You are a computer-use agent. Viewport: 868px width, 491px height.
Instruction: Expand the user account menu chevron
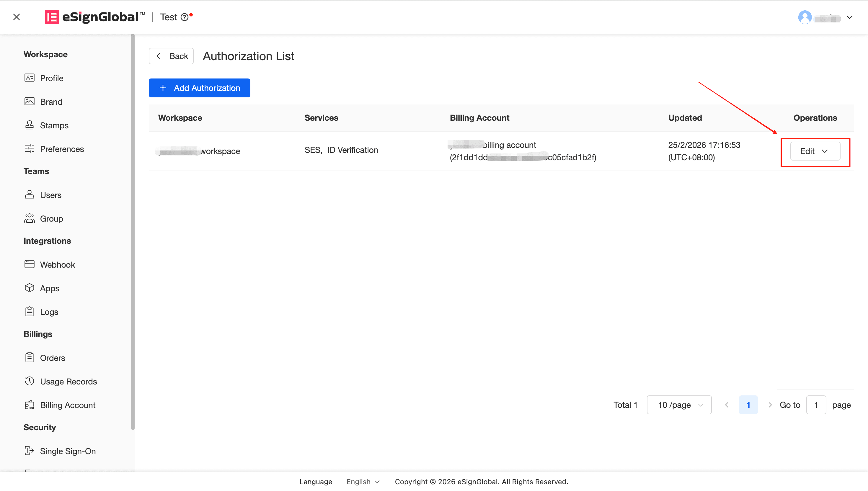[x=849, y=17]
